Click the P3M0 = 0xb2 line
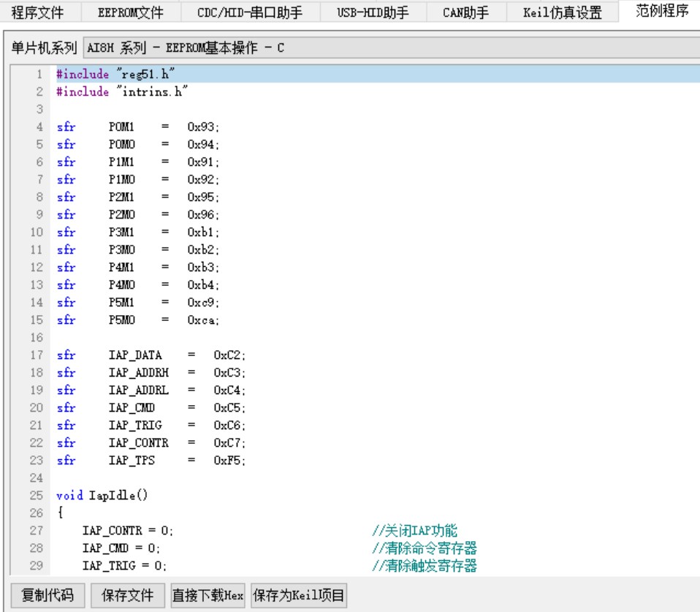 (137, 250)
